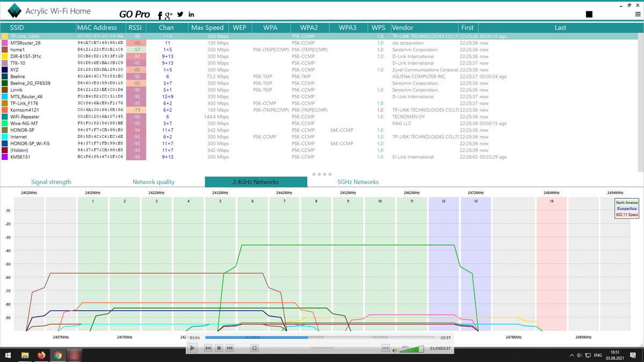Sort by MAC Address column header

tap(101, 27)
